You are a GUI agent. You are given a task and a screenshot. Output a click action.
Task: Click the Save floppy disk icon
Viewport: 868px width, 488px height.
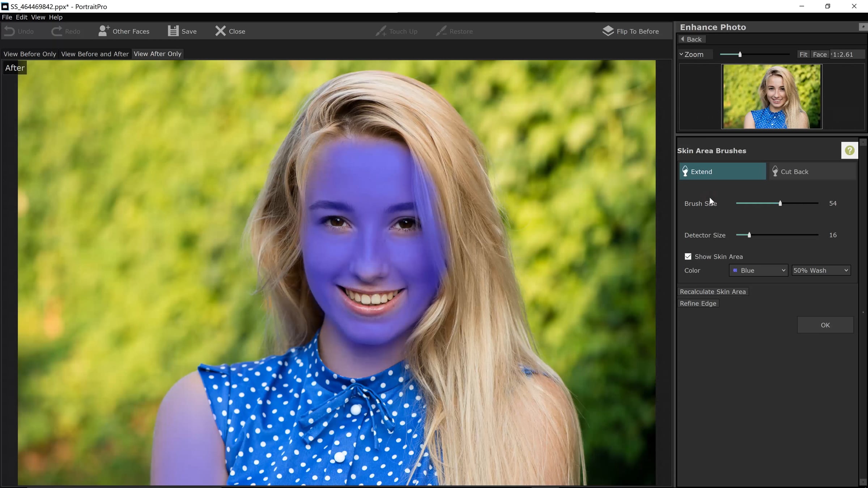(x=173, y=31)
